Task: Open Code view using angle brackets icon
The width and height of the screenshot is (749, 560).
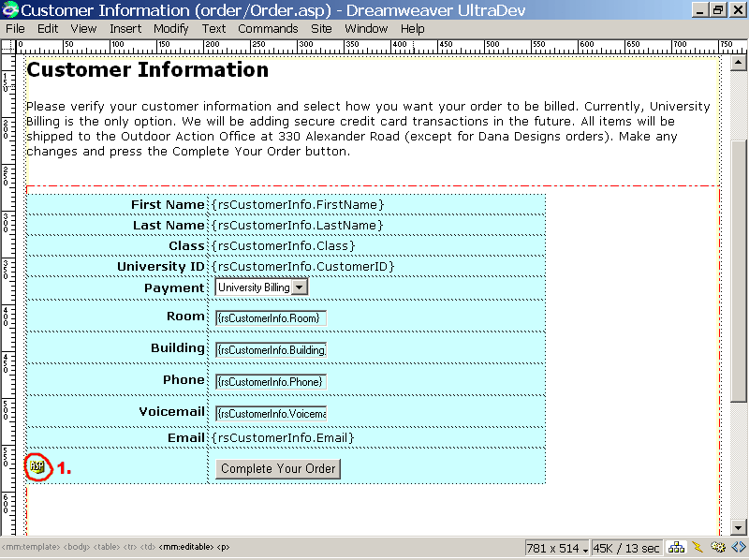Action: [x=739, y=548]
